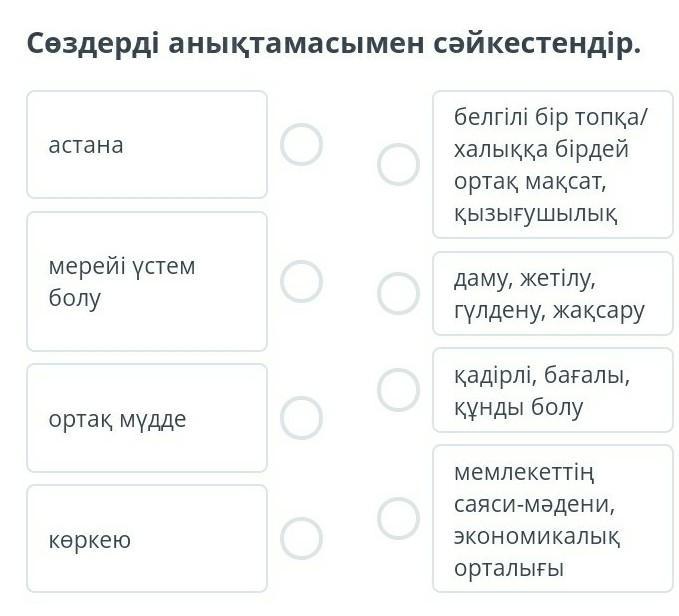Image resolution: width=679 pixels, height=616 pixels.
Task: Click the heading 'Сөздерді анықтамасымен сәйкестендір'
Action: [333, 44]
